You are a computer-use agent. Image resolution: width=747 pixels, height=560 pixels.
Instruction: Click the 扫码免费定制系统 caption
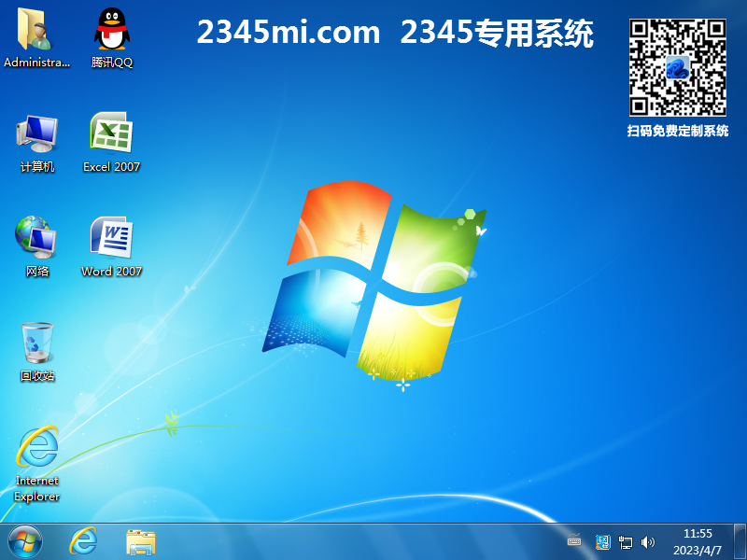[x=678, y=131]
